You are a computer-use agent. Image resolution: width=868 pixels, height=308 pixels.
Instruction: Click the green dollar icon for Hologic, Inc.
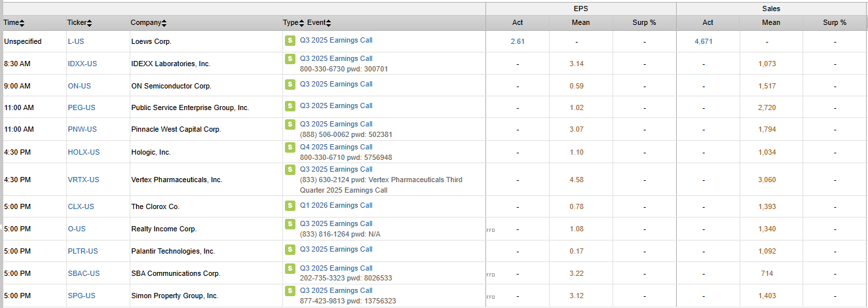(x=290, y=147)
